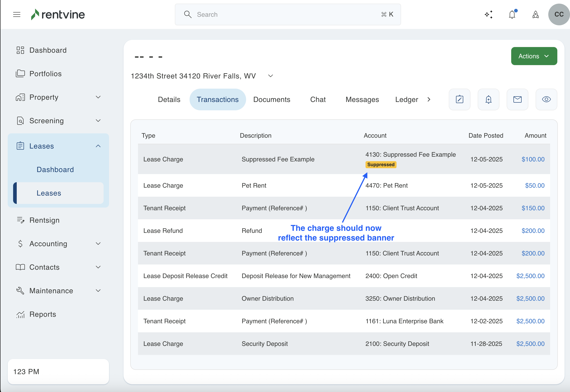The width and height of the screenshot is (570, 392).
Task: Toggle the eye visibility icon button
Action: pos(546,99)
